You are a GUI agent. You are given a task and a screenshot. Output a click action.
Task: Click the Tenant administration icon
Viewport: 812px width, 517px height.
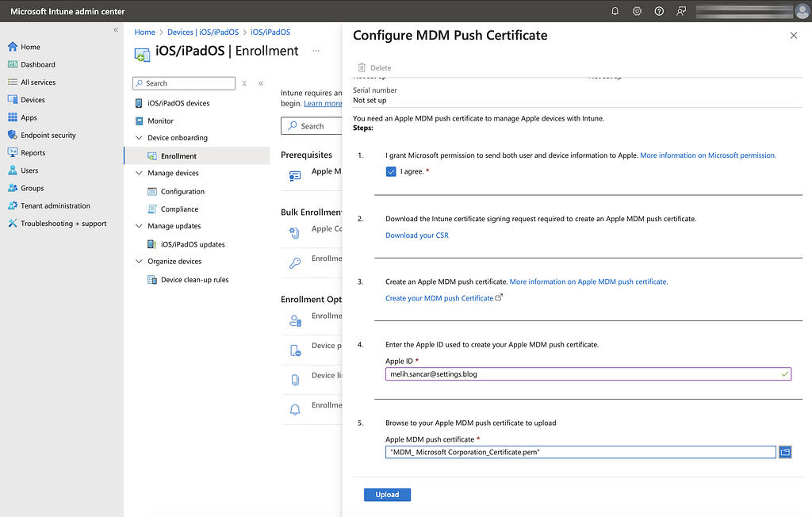tap(13, 205)
